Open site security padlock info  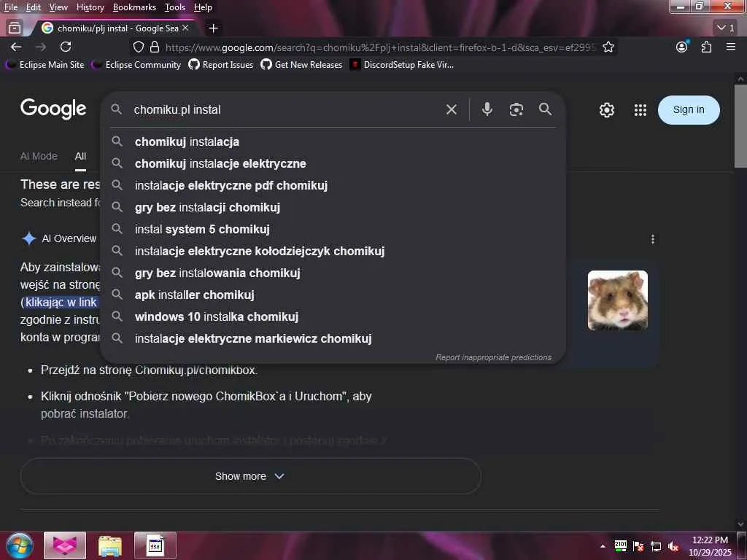point(155,47)
